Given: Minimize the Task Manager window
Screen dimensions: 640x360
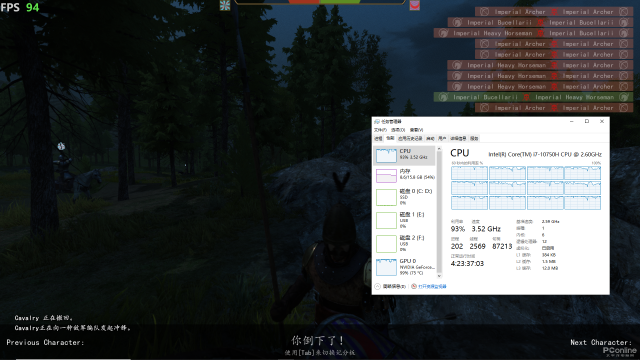Looking at the screenshot, I should (x=571, y=122).
